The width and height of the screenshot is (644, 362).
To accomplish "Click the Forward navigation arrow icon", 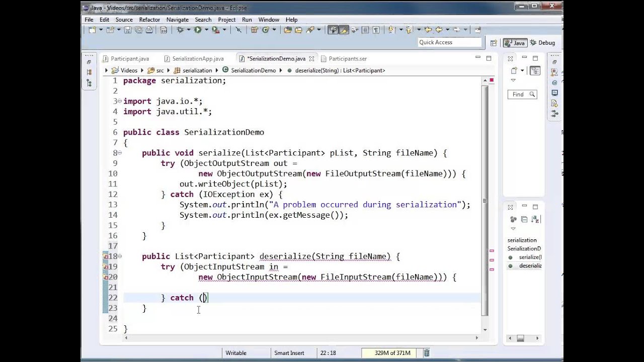I will [x=456, y=30].
